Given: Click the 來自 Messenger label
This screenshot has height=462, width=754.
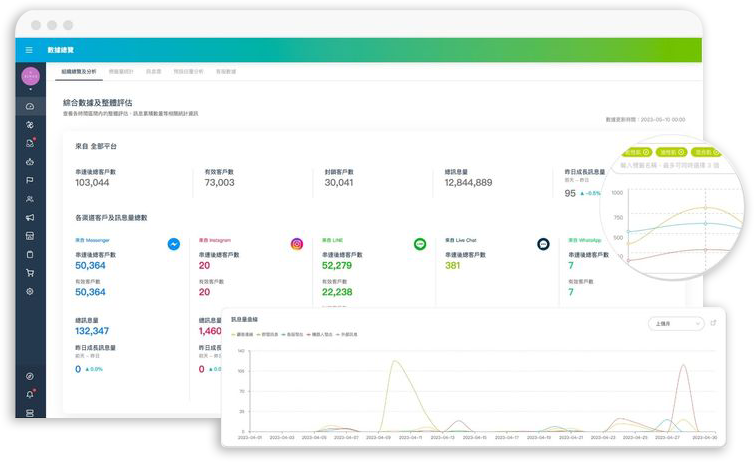Looking at the screenshot, I should [92, 240].
